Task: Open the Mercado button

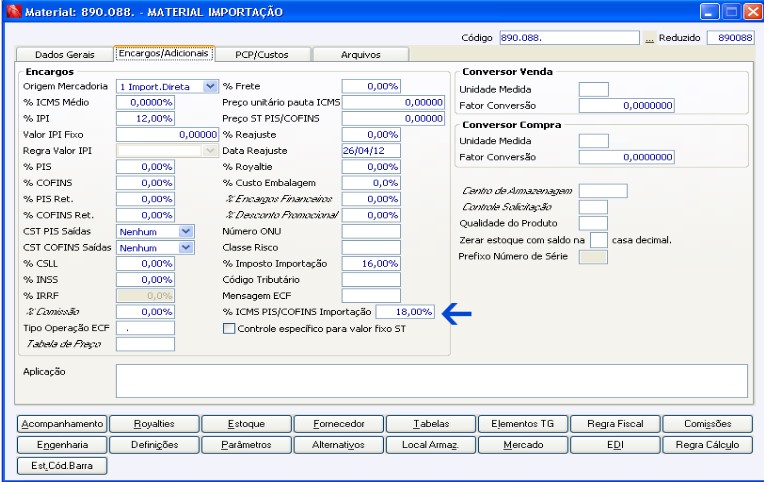Action: click(523, 445)
